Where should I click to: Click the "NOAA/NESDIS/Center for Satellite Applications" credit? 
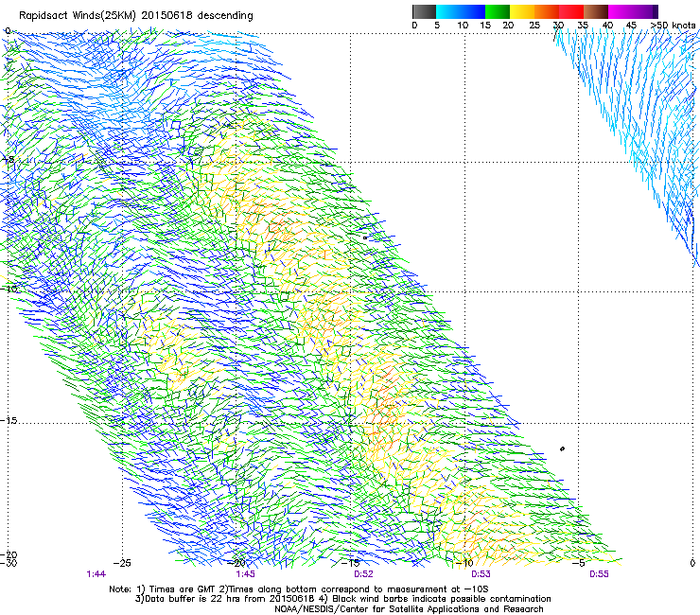(x=409, y=609)
